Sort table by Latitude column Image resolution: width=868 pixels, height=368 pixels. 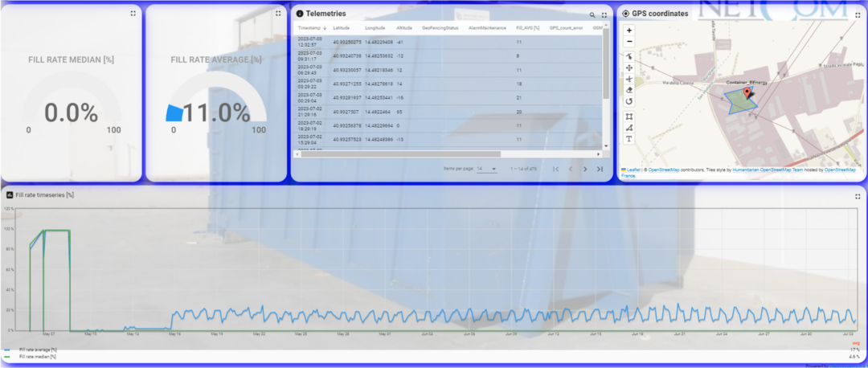(341, 27)
